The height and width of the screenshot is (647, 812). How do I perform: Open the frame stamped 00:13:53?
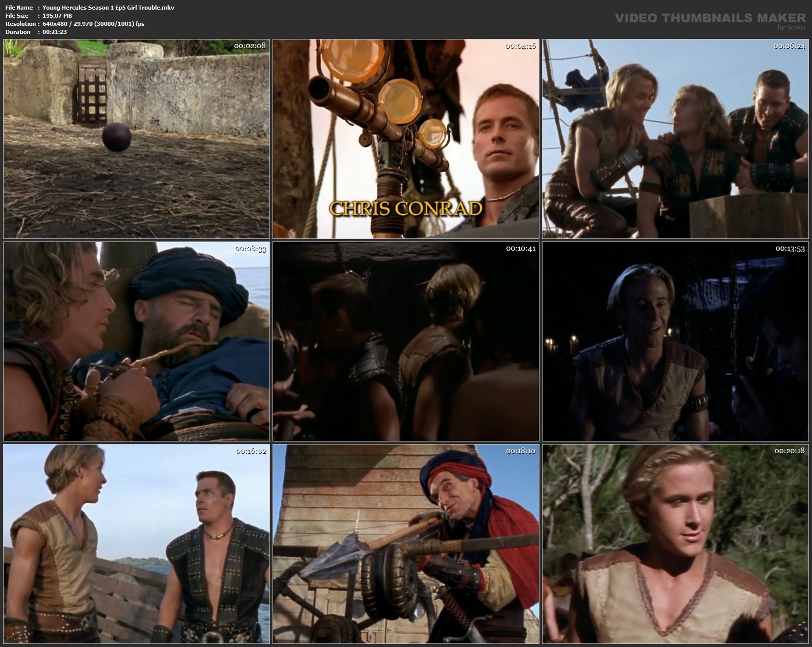point(675,342)
